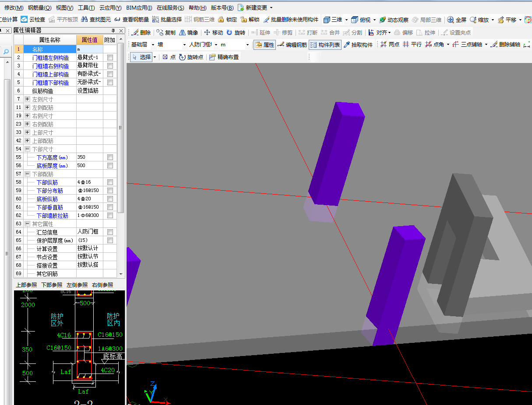Click the 云检查 cloud check tool
The image size is (532, 405).
click(33, 20)
